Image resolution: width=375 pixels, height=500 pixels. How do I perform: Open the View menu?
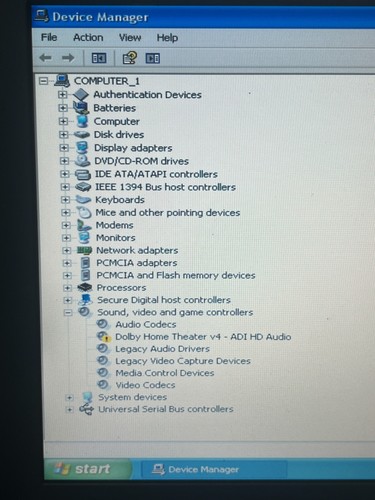click(130, 38)
